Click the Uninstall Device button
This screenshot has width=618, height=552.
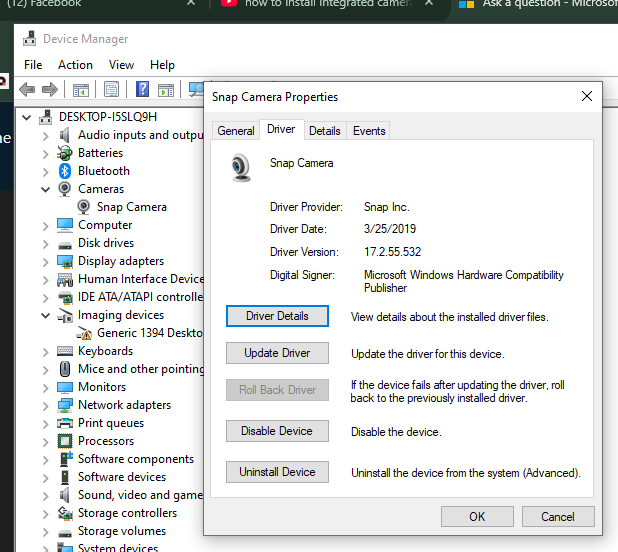click(277, 472)
